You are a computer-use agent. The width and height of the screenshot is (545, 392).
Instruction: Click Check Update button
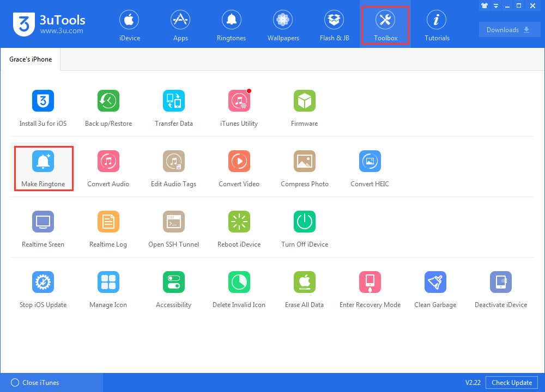click(x=512, y=383)
